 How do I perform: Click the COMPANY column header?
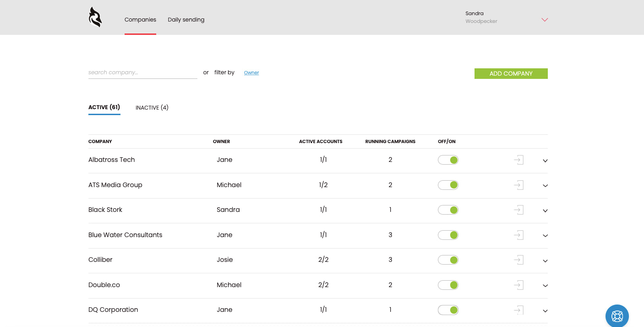point(100,142)
